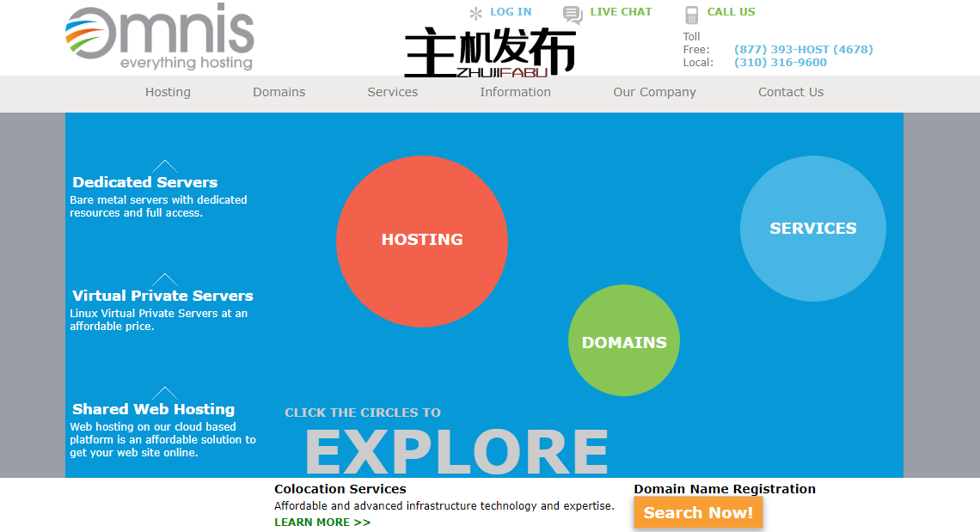Open the Hosting menu

(x=168, y=92)
